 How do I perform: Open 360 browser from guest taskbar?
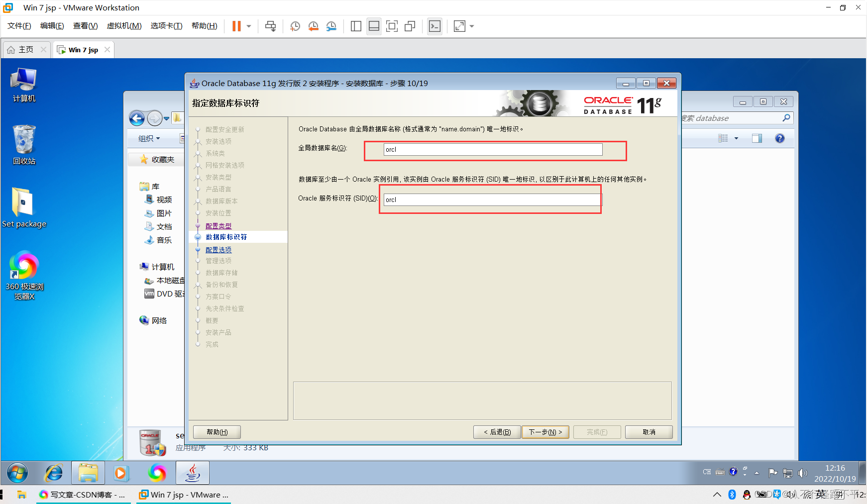(x=157, y=473)
